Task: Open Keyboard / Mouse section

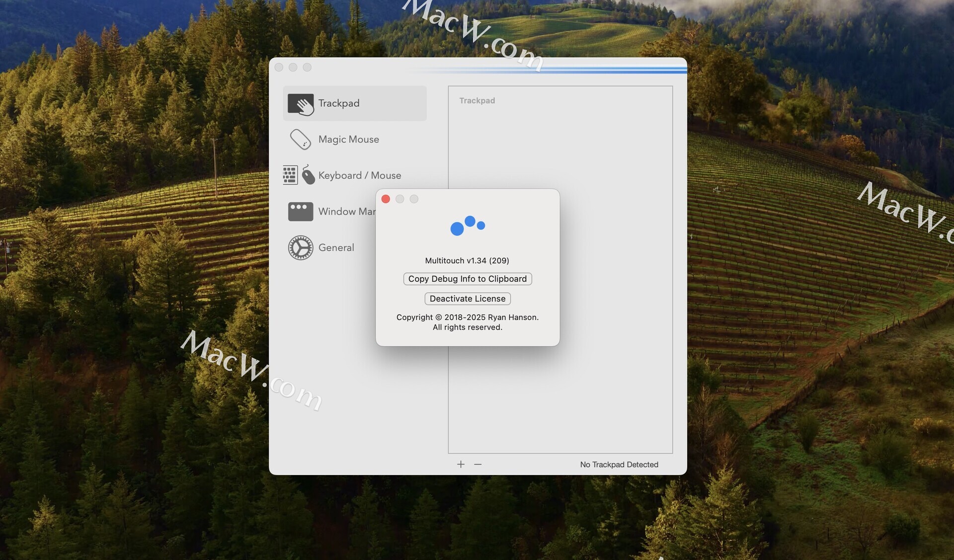Action: pos(355,175)
